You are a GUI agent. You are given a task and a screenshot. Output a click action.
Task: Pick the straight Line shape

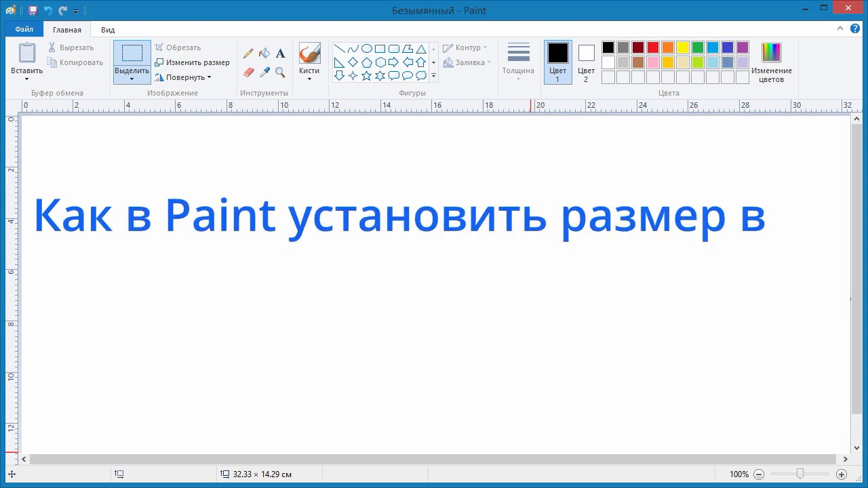(x=339, y=49)
